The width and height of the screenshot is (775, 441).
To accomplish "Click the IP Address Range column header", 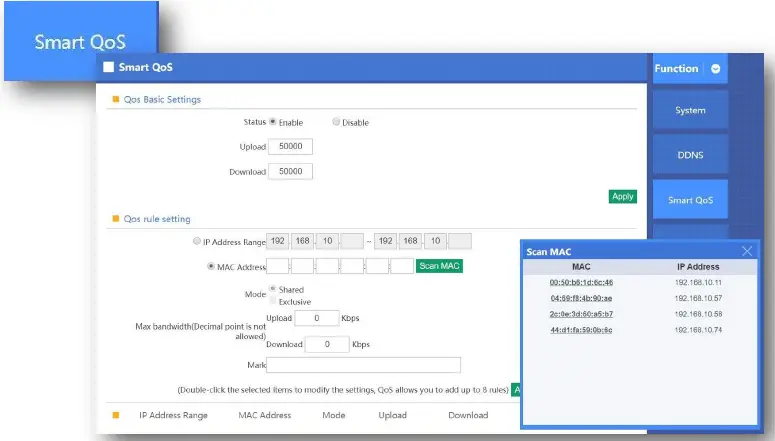I will pyautogui.click(x=173, y=415).
